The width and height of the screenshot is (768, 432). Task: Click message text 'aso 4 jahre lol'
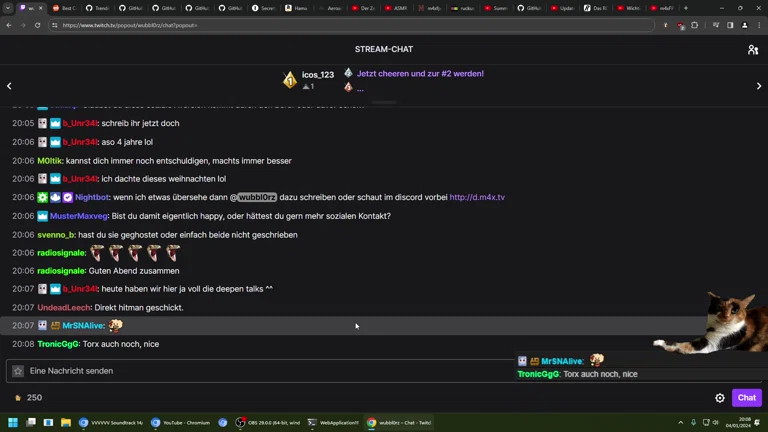tap(127, 142)
